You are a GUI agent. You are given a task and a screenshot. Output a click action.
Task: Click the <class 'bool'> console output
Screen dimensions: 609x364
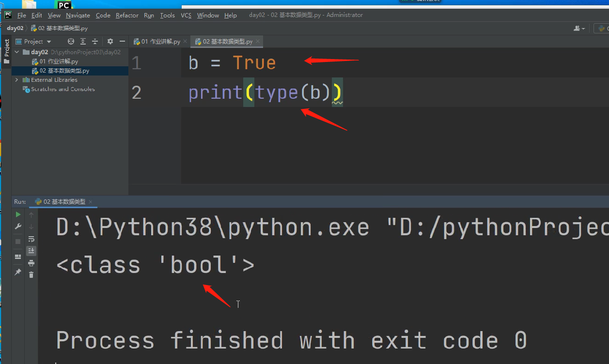point(155,265)
